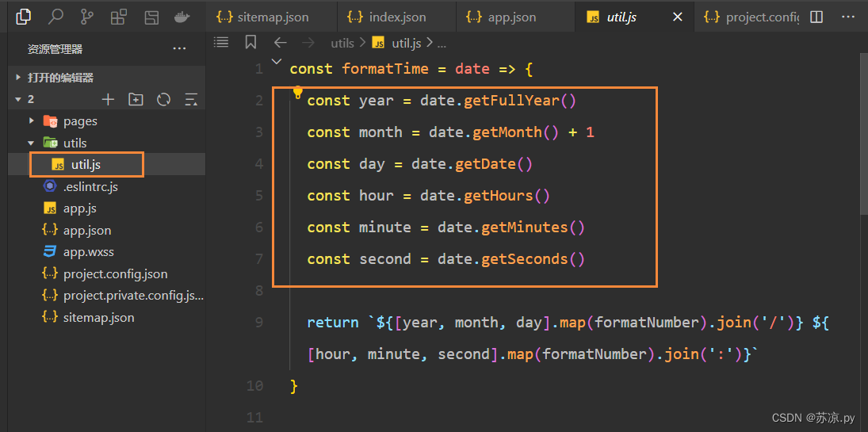Viewport: 868px width, 432px height.
Task: Click the new folder icon
Action: coord(136,99)
